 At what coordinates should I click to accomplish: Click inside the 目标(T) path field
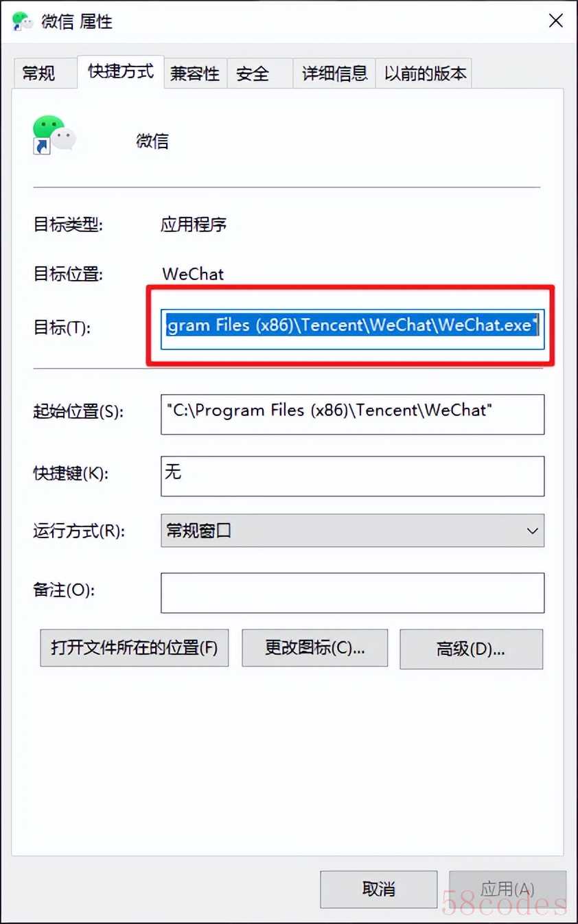tap(352, 327)
